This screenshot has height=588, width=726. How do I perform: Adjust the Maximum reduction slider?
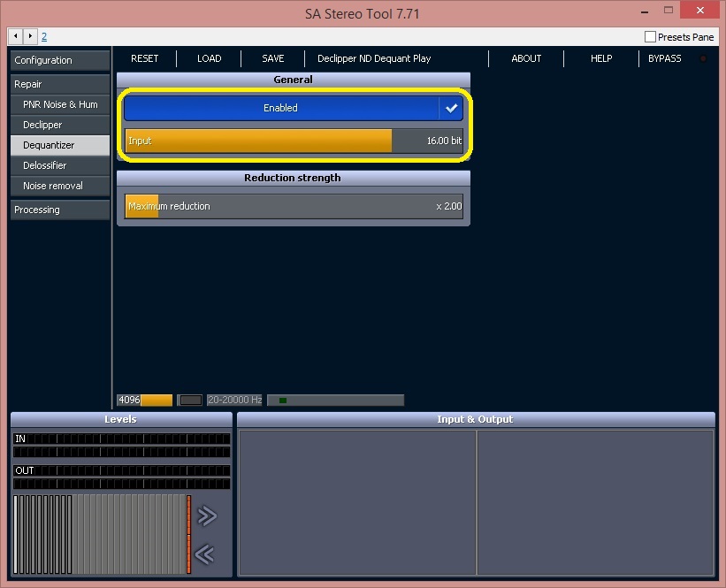[294, 206]
